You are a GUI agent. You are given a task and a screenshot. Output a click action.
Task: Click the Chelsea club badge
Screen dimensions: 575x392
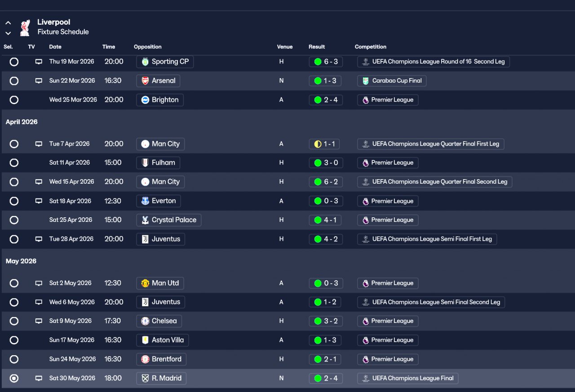(145, 321)
